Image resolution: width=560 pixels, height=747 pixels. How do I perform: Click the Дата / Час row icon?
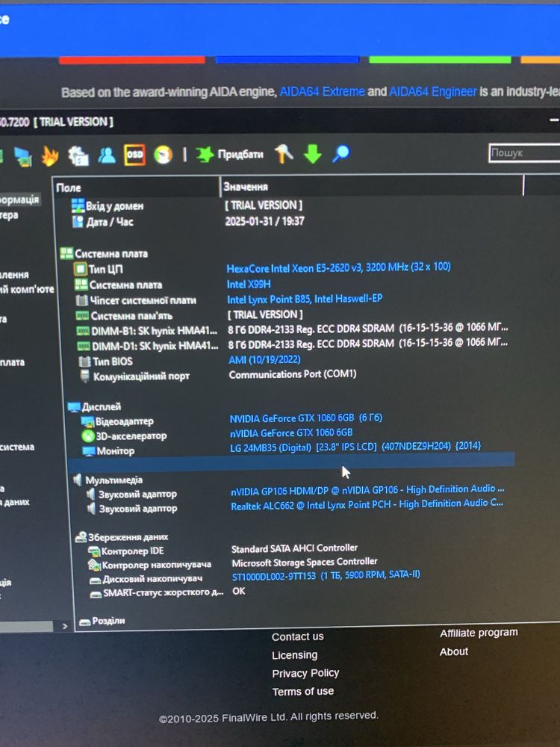click(x=78, y=222)
